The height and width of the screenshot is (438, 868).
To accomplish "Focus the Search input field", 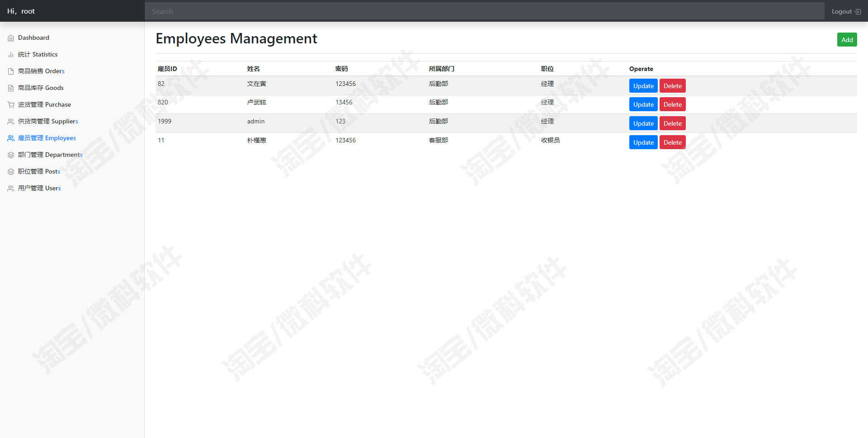I will [484, 11].
